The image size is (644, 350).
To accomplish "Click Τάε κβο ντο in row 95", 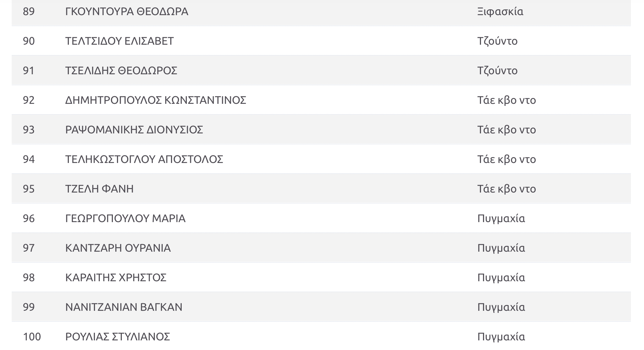I will [x=507, y=189].
